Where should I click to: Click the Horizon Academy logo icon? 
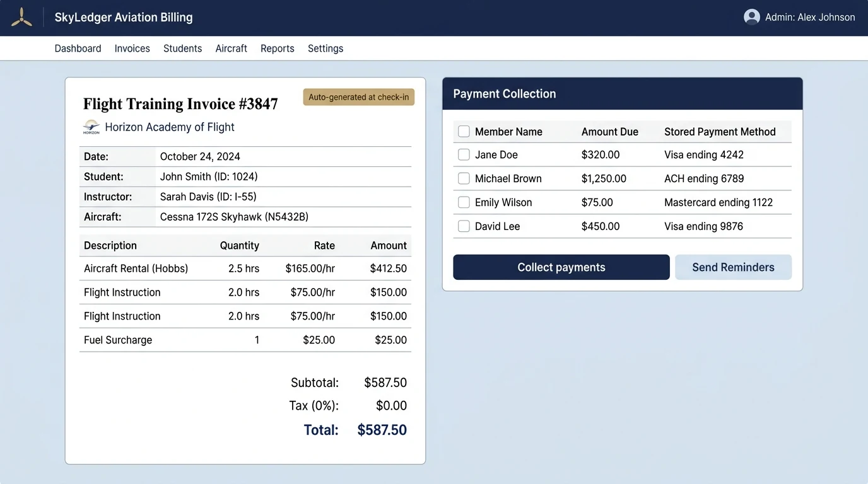point(91,127)
